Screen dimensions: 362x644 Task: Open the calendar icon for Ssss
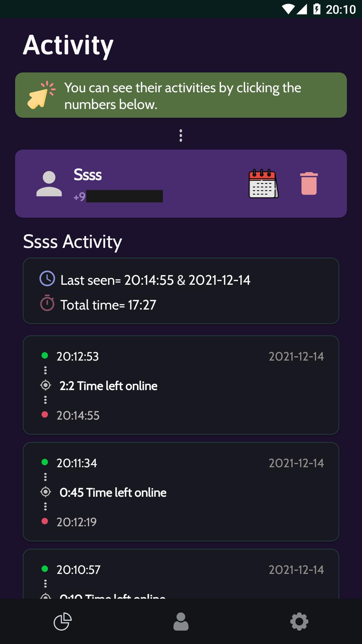tap(263, 183)
